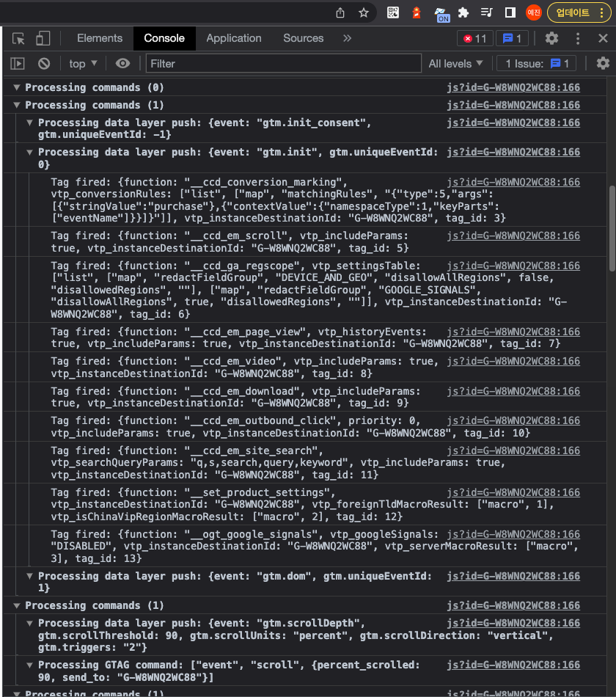Open the QR code extension icon
616x697 pixels.
point(393,12)
